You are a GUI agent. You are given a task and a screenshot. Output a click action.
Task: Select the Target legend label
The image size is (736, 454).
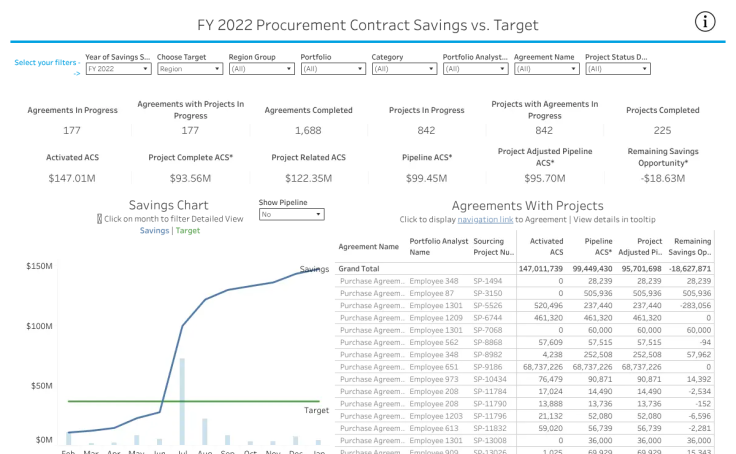point(188,231)
